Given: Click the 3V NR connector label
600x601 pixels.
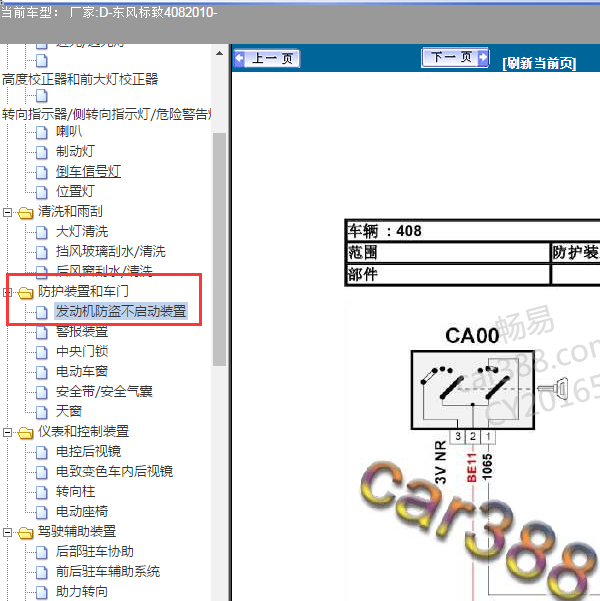Looking at the screenshot, I should tap(441, 462).
